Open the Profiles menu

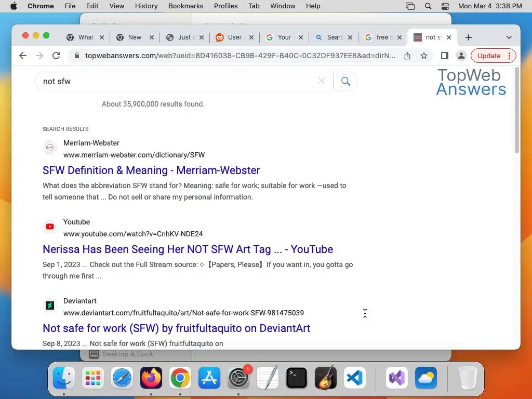tap(225, 6)
